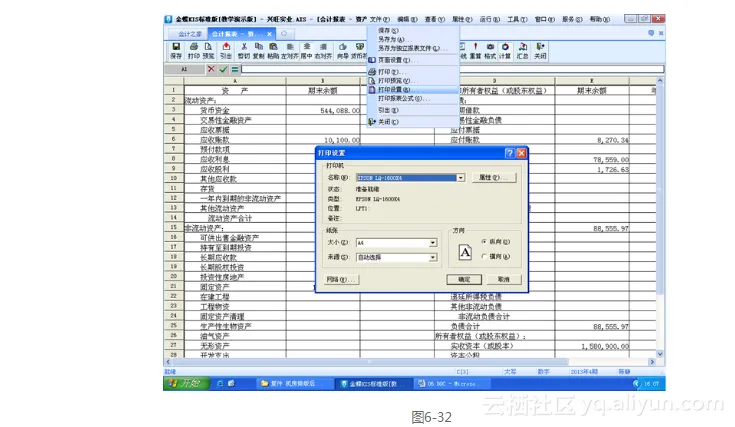Click the 打印 (Print) toolbar icon
Image resolution: width=735 pixels, height=427 pixels.
point(194,51)
